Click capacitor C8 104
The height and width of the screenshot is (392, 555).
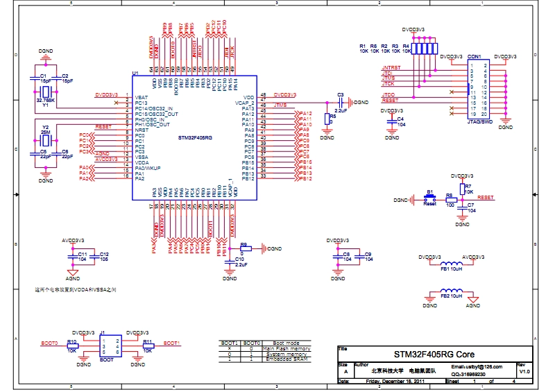[x=338, y=257]
